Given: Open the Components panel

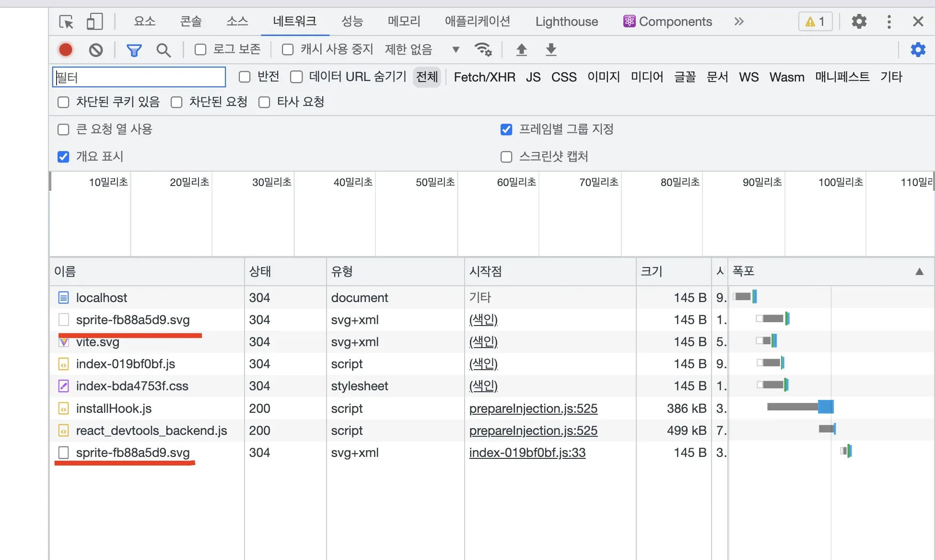Looking at the screenshot, I should pyautogui.click(x=667, y=22).
